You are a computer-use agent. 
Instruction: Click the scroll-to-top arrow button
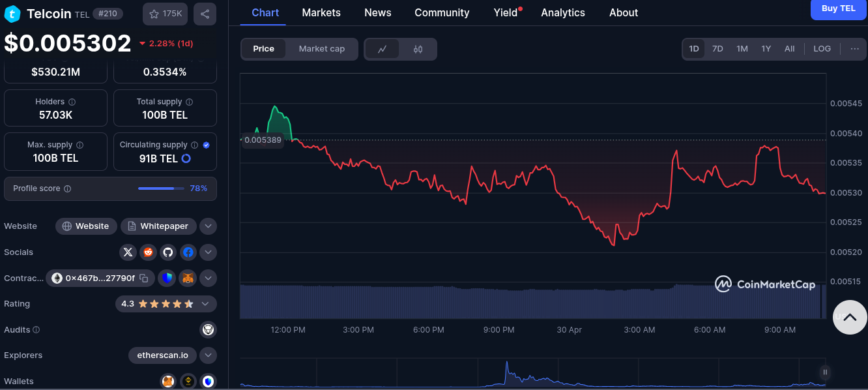click(x=850, y=317)
